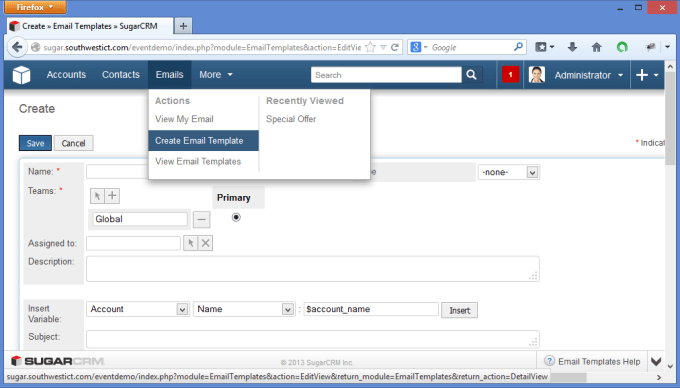Click the browser back arrow

click(x=17, y=47)
